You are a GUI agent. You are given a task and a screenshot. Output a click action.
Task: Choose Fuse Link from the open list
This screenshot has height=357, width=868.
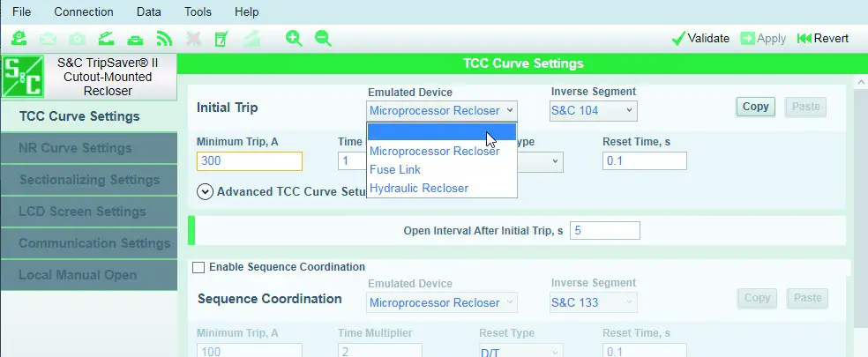coord(442,169)
